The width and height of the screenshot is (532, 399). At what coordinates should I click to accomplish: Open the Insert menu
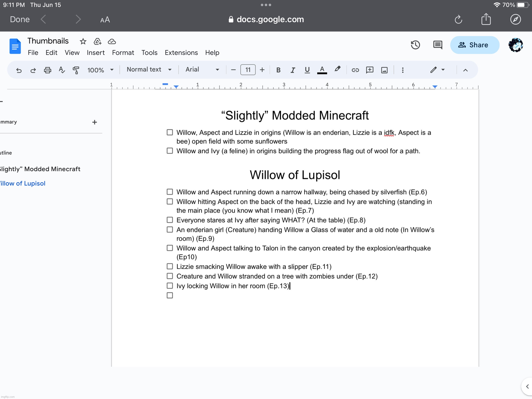96,53
